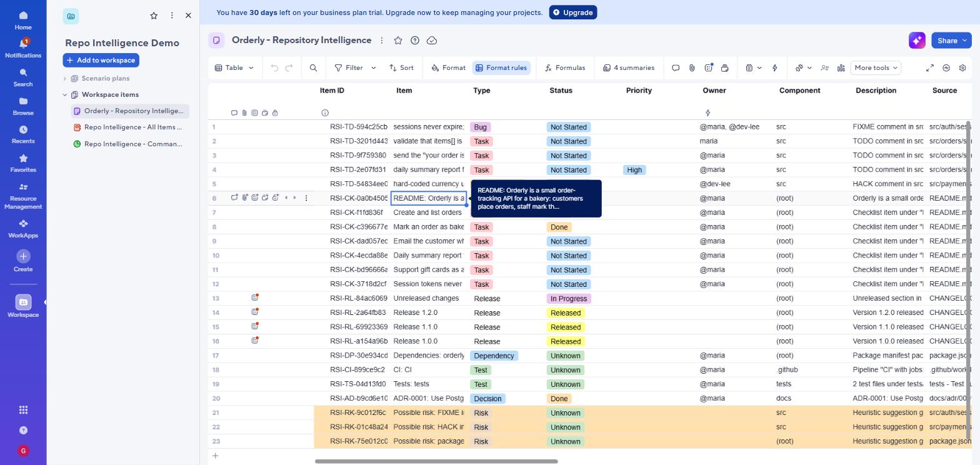Open the Sort tool
The width and height of the screenshot is (980, 465).
coord(401,67)
